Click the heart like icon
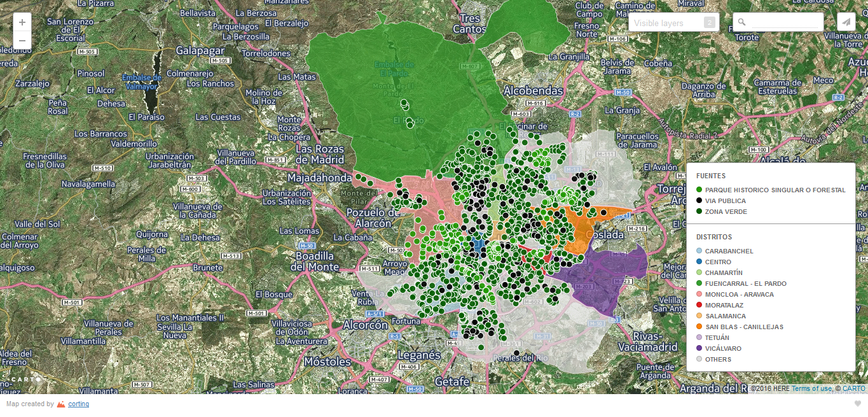The height and width of the screenshot is (417, 868). [857, 404]
